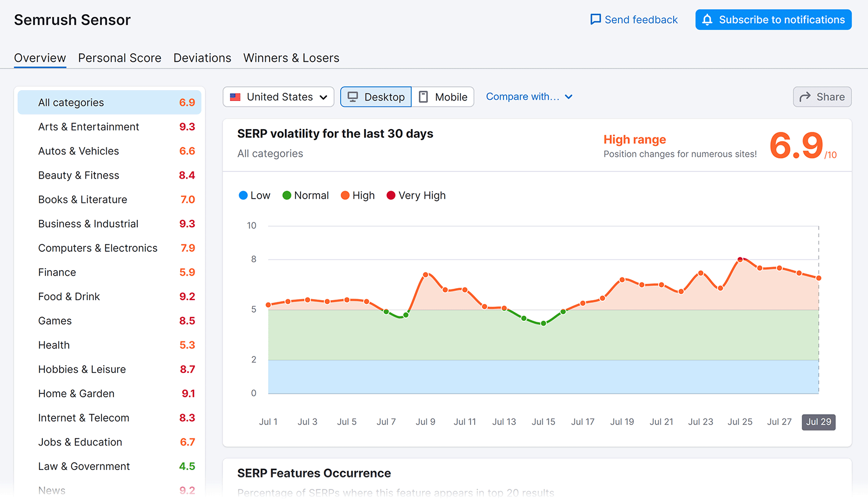Toggle the Normal series in chart legend

coord(305,195)
